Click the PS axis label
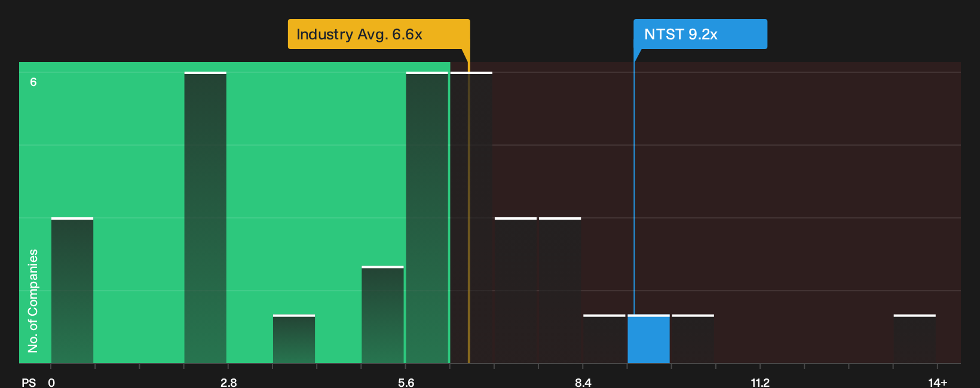 coord(29,382)
